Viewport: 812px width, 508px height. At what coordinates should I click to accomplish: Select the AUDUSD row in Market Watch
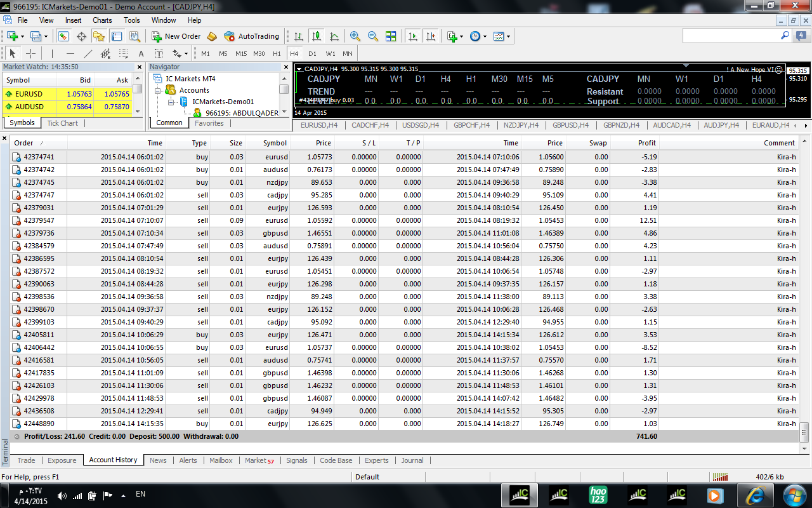pos(67,107)
